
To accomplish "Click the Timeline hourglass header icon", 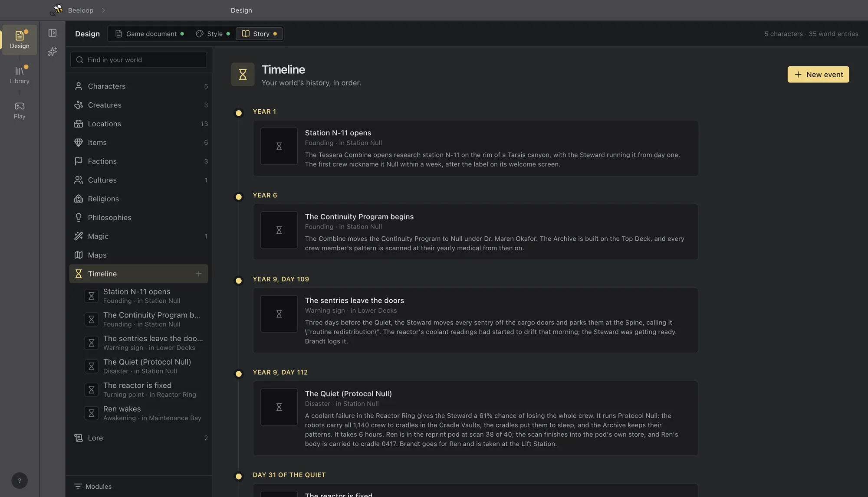I will pyautogui.click(x=243, y=74).
